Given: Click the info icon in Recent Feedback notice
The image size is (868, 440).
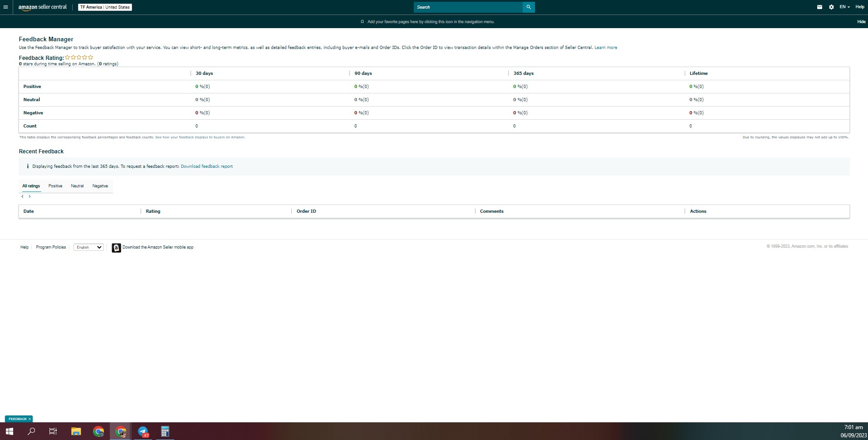Looking at the screenshot, I should [27, 166].
